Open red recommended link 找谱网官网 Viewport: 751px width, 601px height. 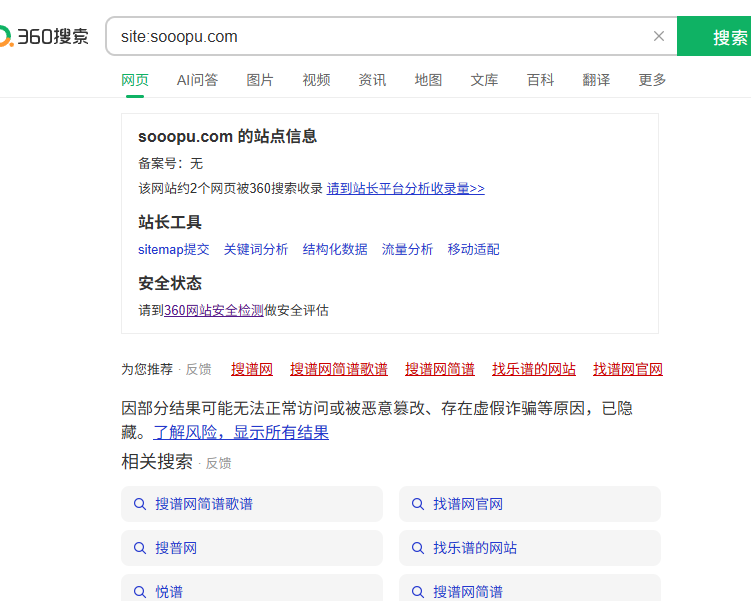tap(628, 369)
